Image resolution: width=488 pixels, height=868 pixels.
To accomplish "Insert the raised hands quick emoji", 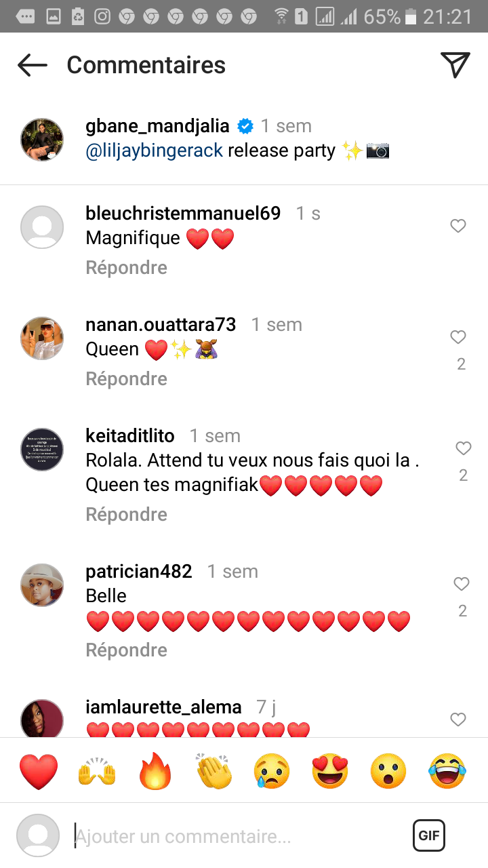I will [x=97, y=772].
